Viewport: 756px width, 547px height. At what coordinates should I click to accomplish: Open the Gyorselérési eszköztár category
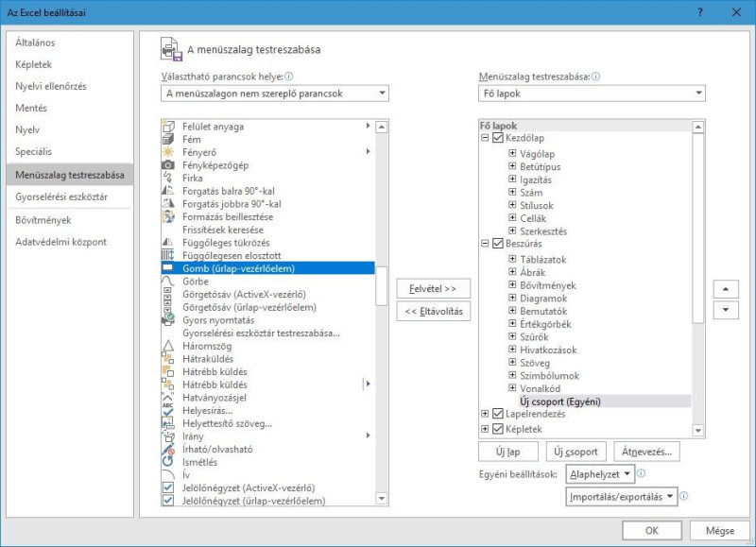coord(70,197)
